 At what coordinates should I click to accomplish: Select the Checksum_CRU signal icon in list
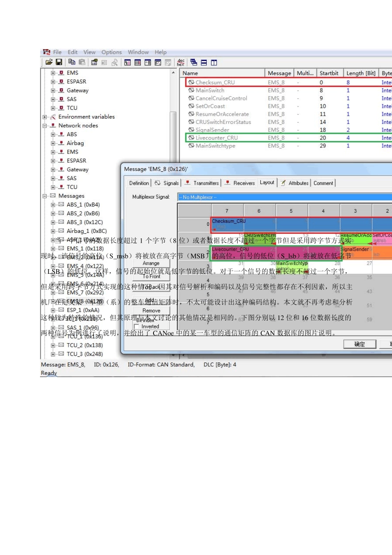coord(191,82)
